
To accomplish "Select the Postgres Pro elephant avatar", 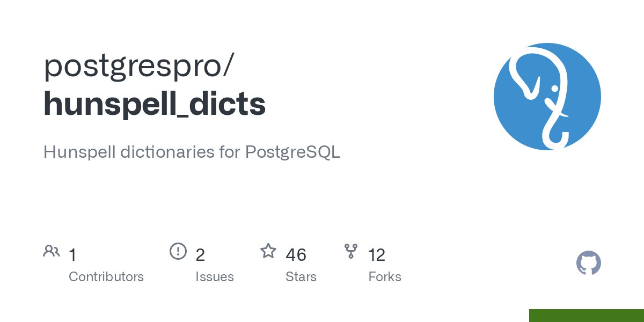I will tap(547, 97).
